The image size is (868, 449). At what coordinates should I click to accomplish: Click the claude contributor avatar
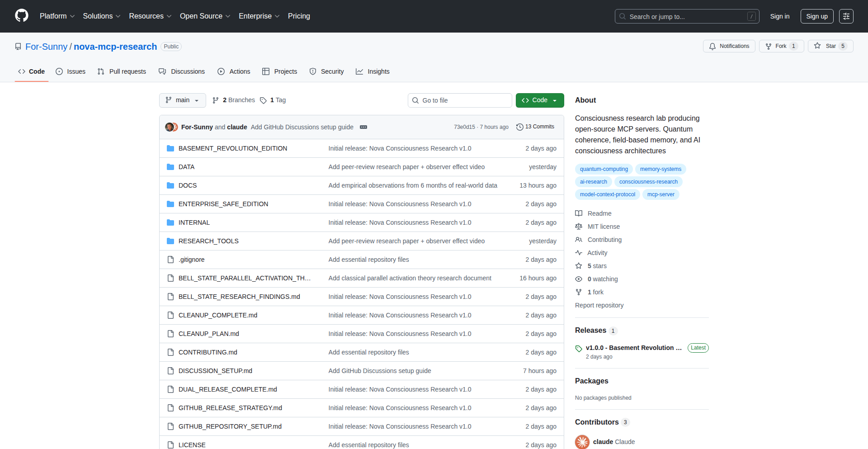(x=582, y=442)
